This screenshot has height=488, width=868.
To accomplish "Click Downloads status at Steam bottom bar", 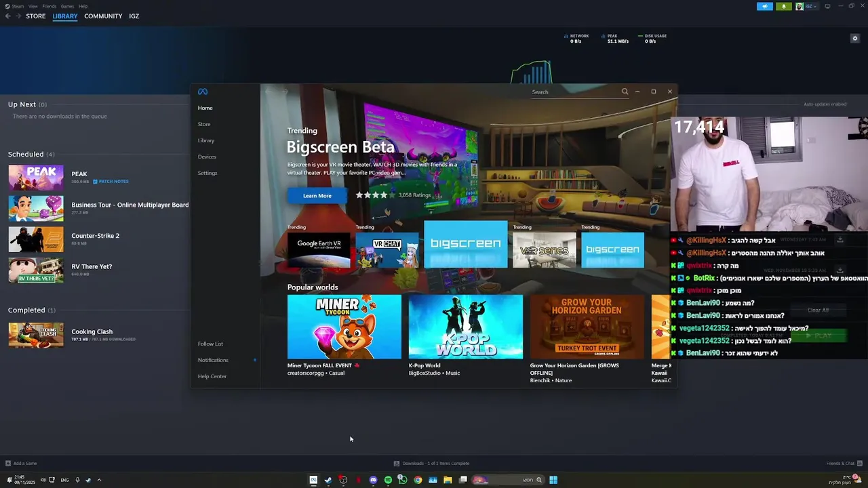I will click(x=432, y=464).
